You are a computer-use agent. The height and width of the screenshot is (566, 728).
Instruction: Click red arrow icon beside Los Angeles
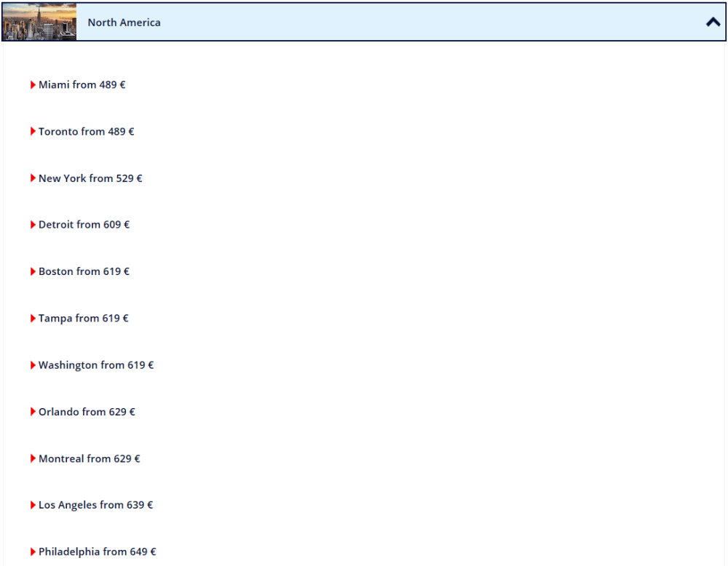(33, 505)
